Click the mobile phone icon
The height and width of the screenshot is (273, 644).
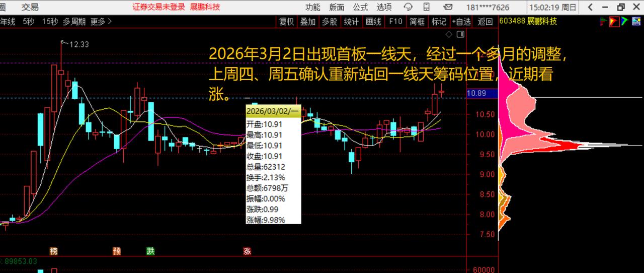pyautogui.click(x=427, y=7)
